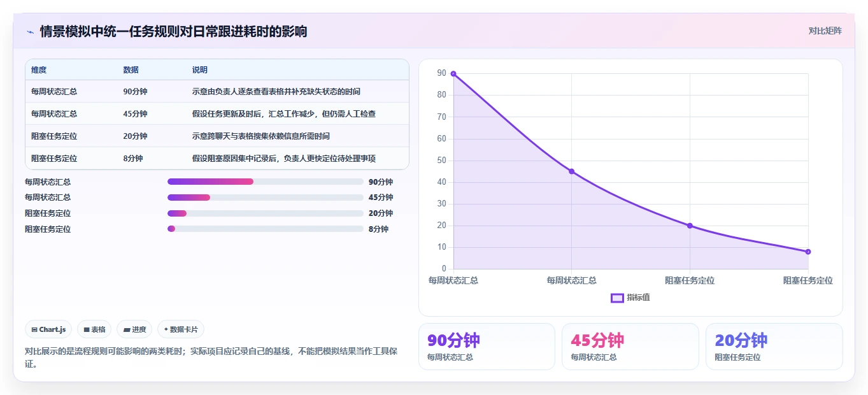Click the y-axis tick label 70
Viewport: 868px width, 395px height.
441,117
